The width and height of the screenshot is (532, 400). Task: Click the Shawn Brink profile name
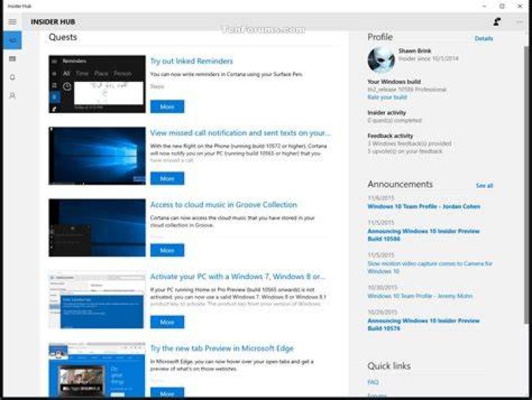[415, 51]
